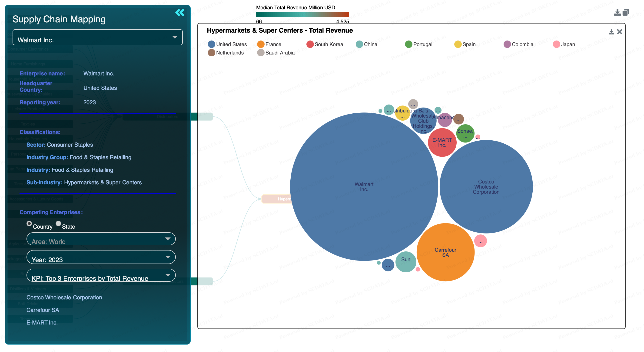This screenshot has width=644, height=352.
Task: Click the Sub-Industry Hypermarkets & Super Centers text
Action: [x=84, y=183]
